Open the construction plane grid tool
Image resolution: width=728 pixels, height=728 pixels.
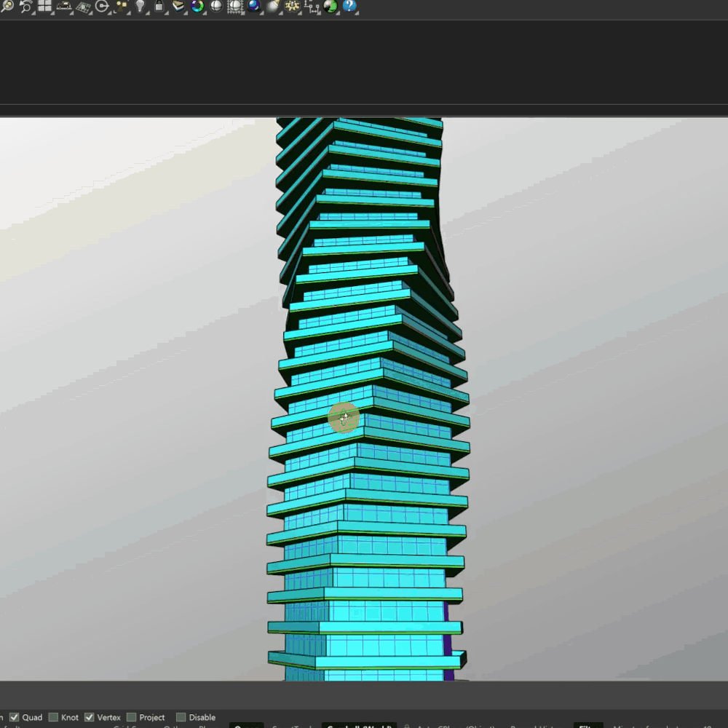pyautogui.click(x=83, y=7)
